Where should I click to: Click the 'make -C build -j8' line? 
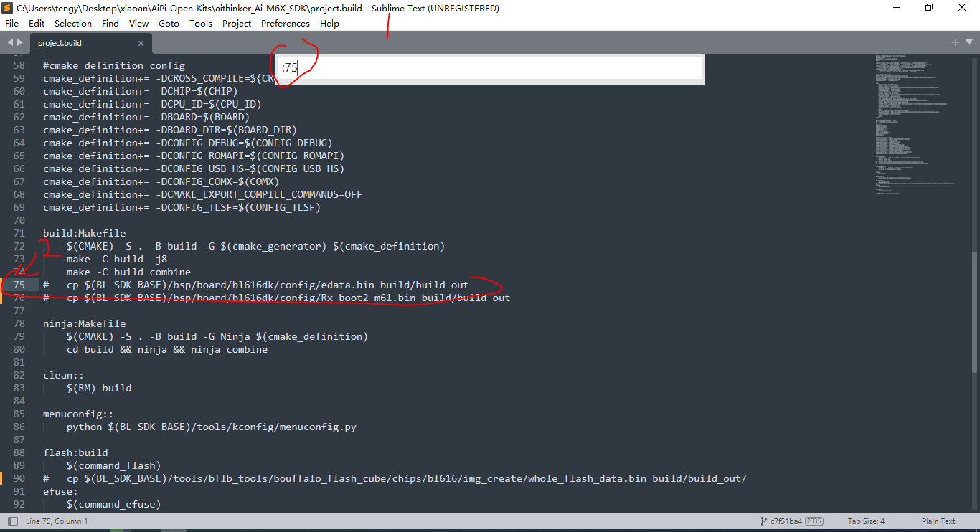click(117, 259)
